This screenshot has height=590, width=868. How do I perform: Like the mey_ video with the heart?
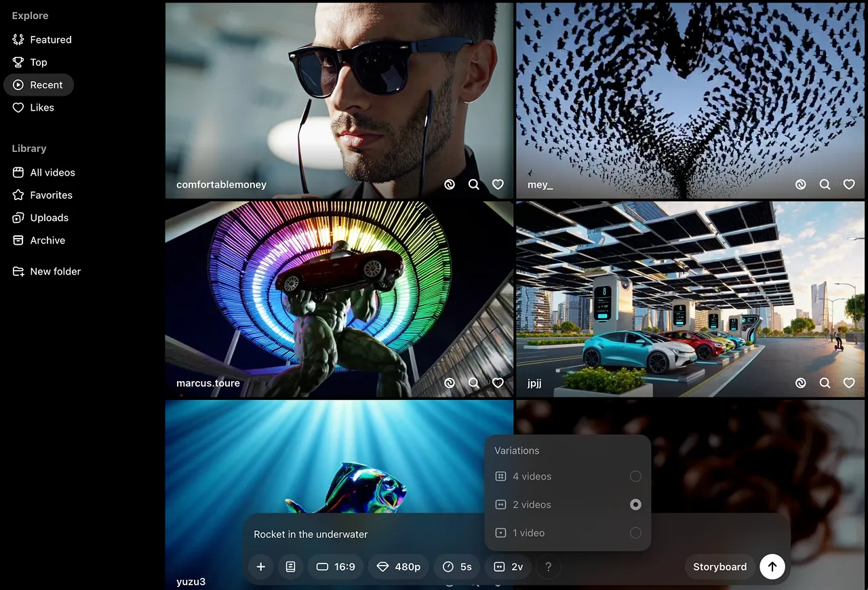[x=849, y=184]
